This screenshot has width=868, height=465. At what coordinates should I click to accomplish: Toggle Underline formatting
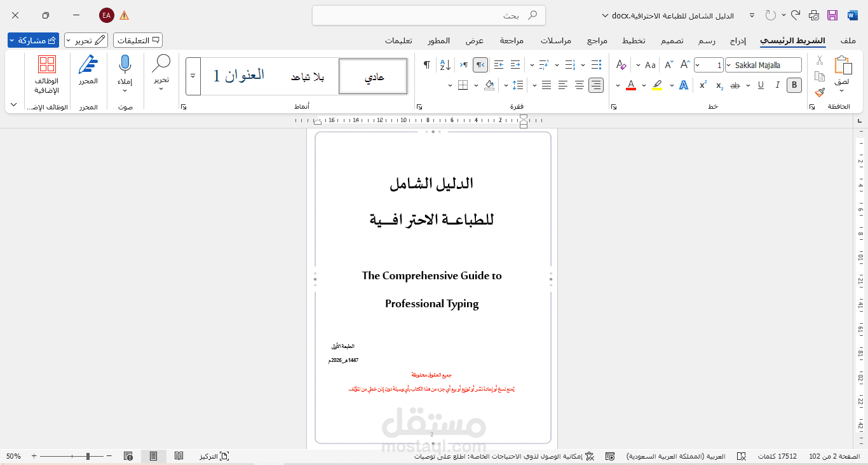(x=761, y=85)
